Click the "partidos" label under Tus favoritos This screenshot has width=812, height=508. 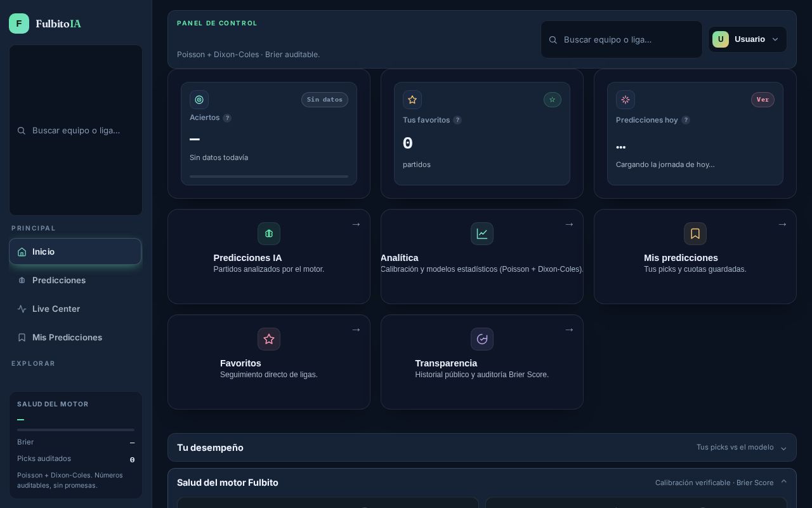[x=417, y=164]
